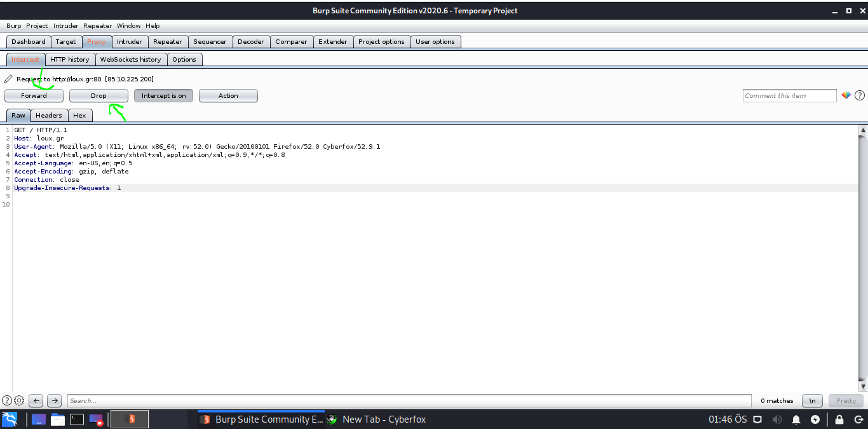This screenshot has width=868, height=429.
Task: Click the editor scrollbar down arrow
Action: [863, 386]
